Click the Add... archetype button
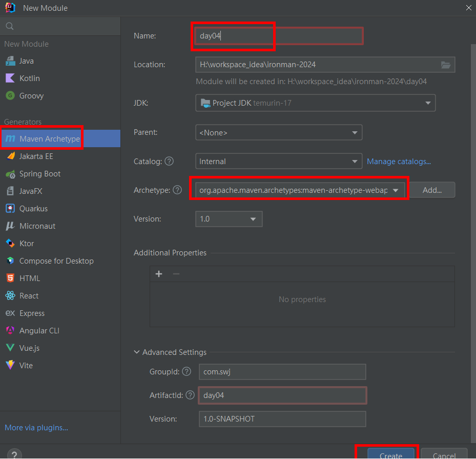The height and width of the screenshot is (459, 476). coord(432,190)
